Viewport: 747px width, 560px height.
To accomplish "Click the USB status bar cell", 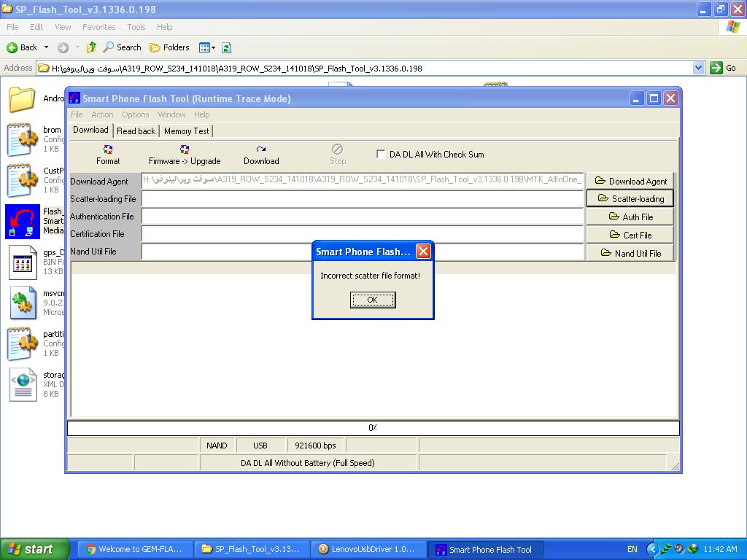I will point(260,446).
